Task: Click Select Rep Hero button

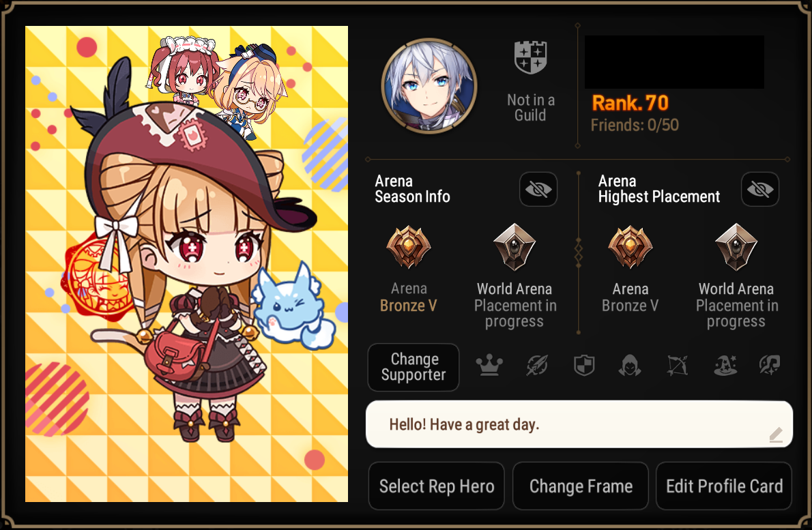Action: pos(437,486)
